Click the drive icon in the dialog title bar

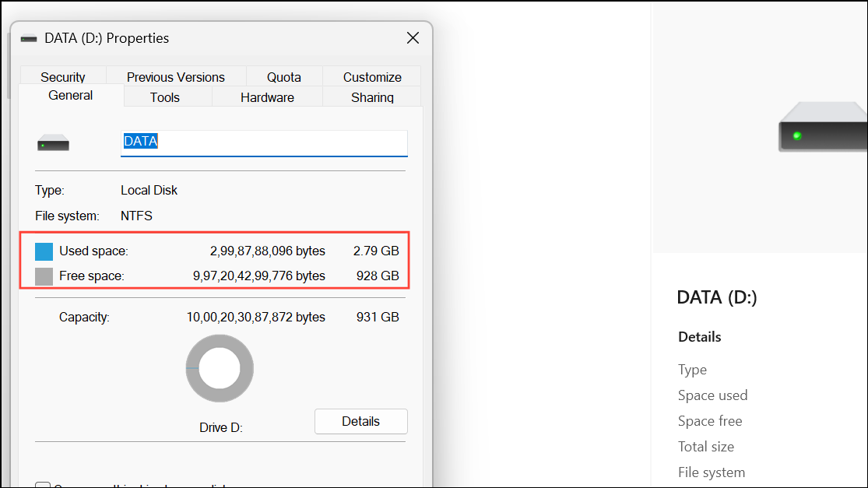pyautogui.click(x=29, y=37)
